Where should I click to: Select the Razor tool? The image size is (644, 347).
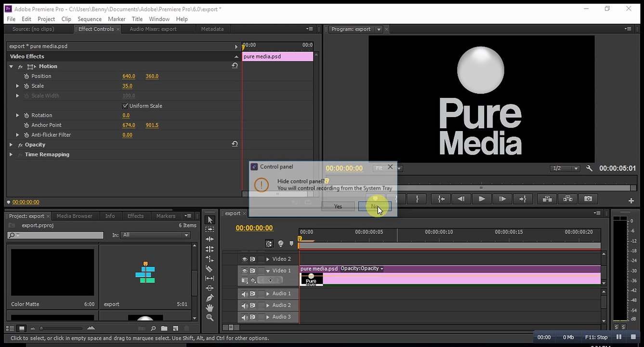click(x=210, y=268)
